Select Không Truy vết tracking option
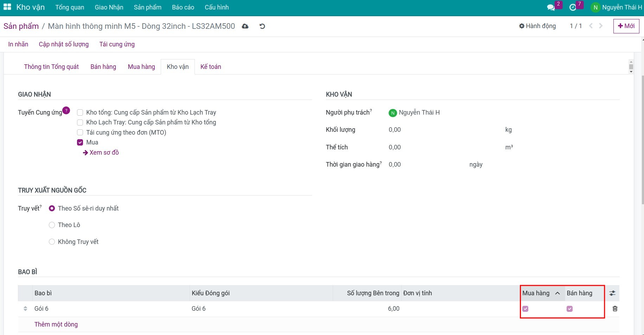This screenshot has height=335, width=644. tap(52, 242)
